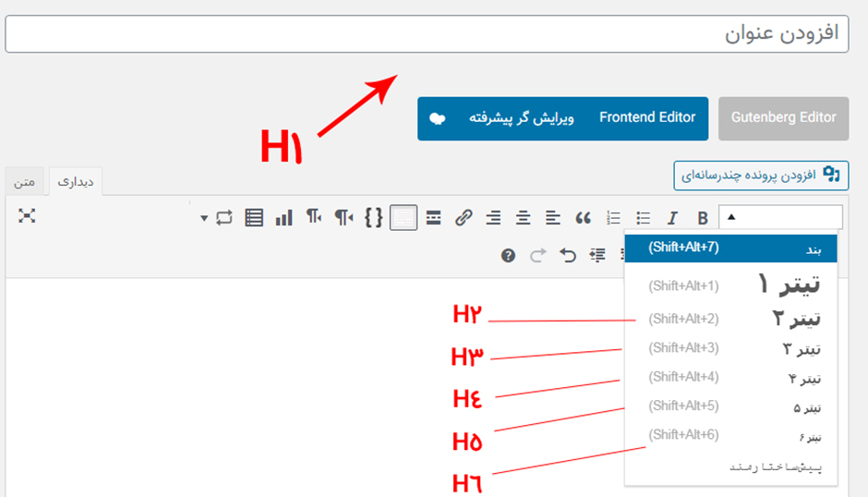Image resolution: width=868 pixels, height=497 pixels.
Task: Click the larger paragraph direction icon
Action: tap(344, 218)
